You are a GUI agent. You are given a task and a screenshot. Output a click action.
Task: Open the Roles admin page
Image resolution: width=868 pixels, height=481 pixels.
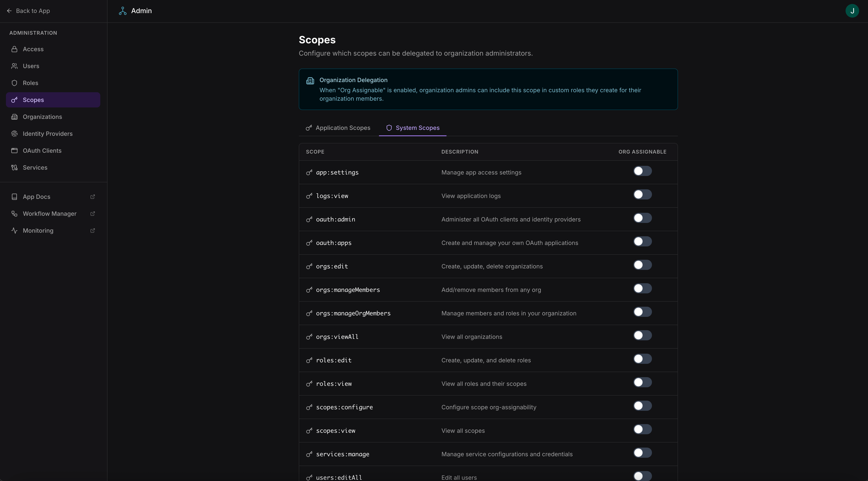pyautogui.click(x=53, y=83)
